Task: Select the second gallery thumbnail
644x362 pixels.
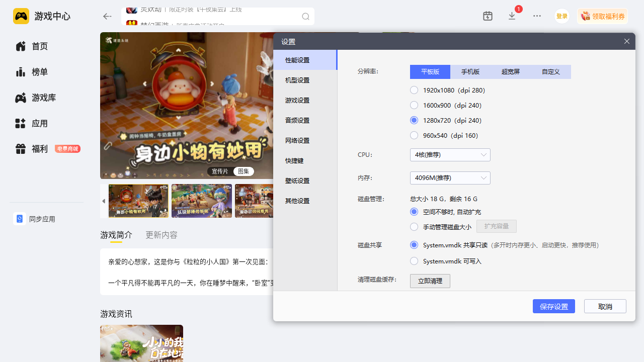Action: 202,201
